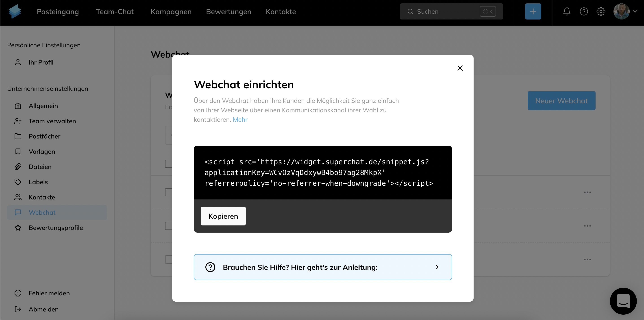Viewport: 644px width, 320px height.
Task: Click the Labels tag icon
Action: [x=18, y=182]
